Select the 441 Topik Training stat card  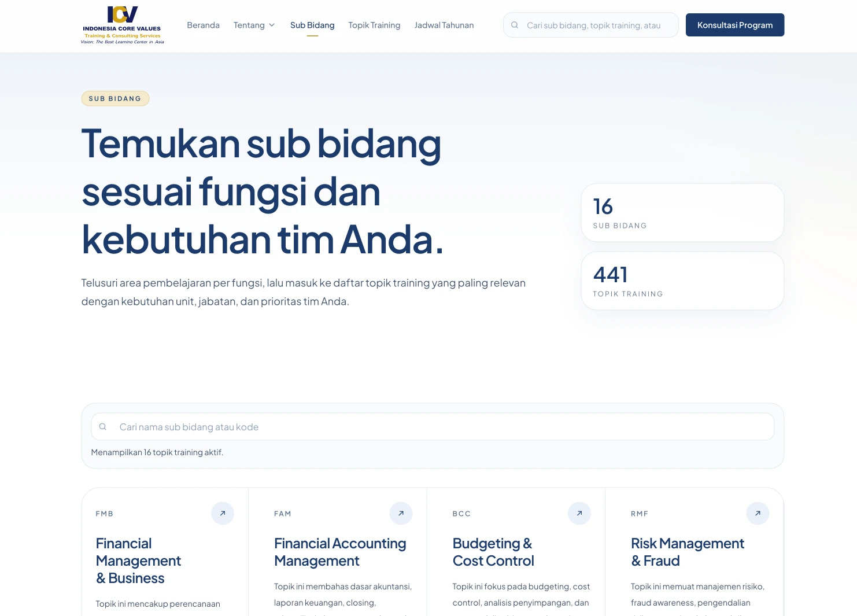point(682,281)
